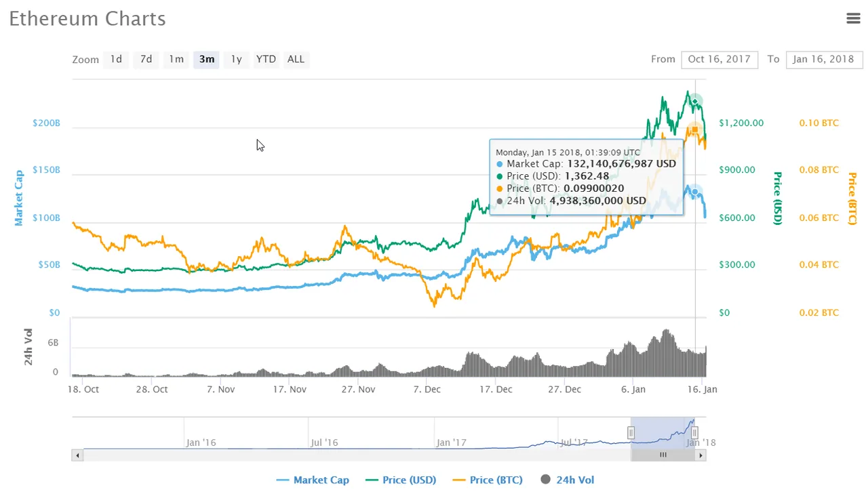Screen dimensions: 868x494
Task: Click the 16. Jan date label
Action: tap(702, 390)
